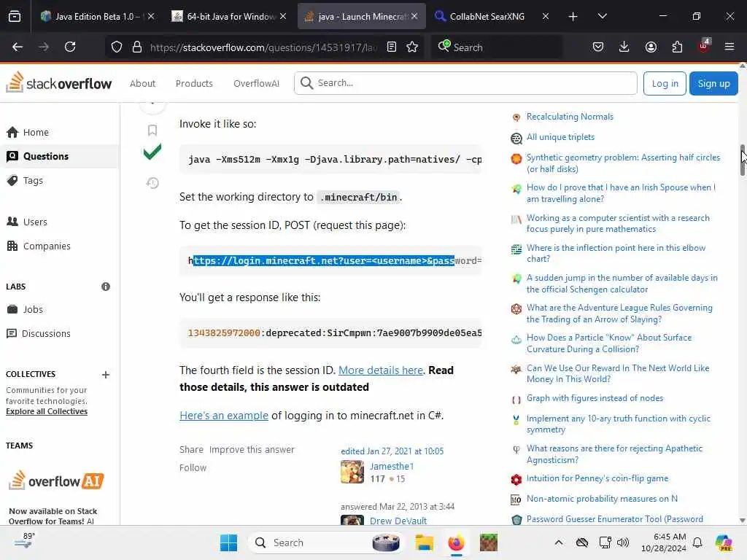Open the Explore all Collectives link
Screen dimensions: 747x560
coord(47,411)
